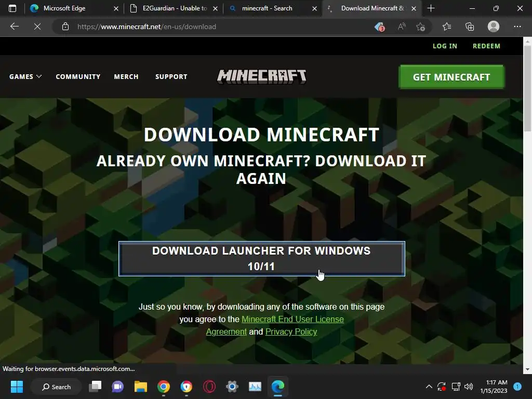Open taskbar Search box
This screenshot has width=532, height=399.
tap(56, 387)
